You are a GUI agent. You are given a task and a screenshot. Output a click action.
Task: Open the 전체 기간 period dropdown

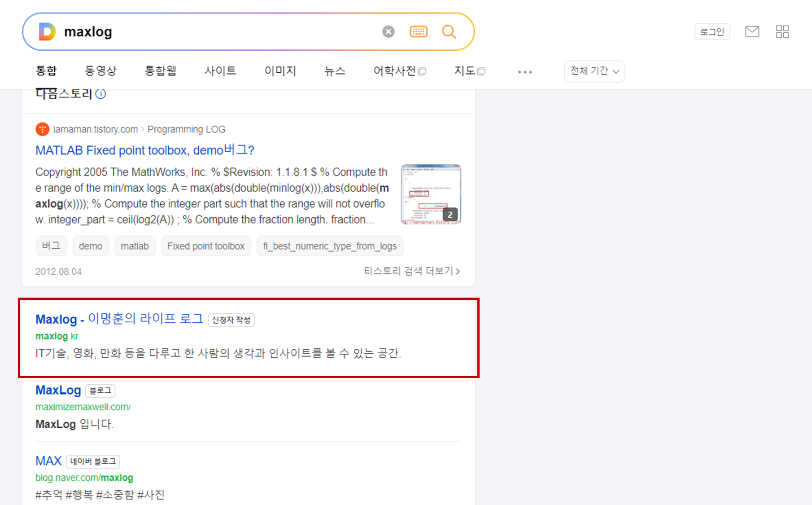click(594, 71)
